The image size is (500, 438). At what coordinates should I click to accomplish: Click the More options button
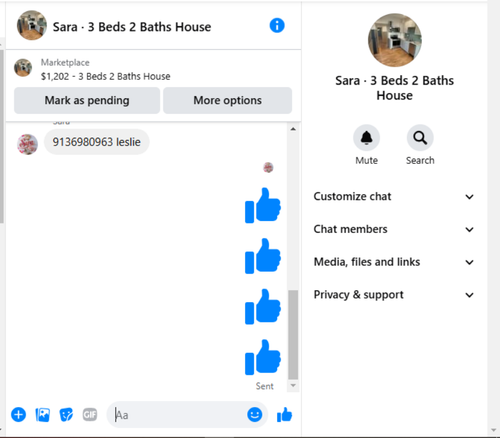point(228,100)
